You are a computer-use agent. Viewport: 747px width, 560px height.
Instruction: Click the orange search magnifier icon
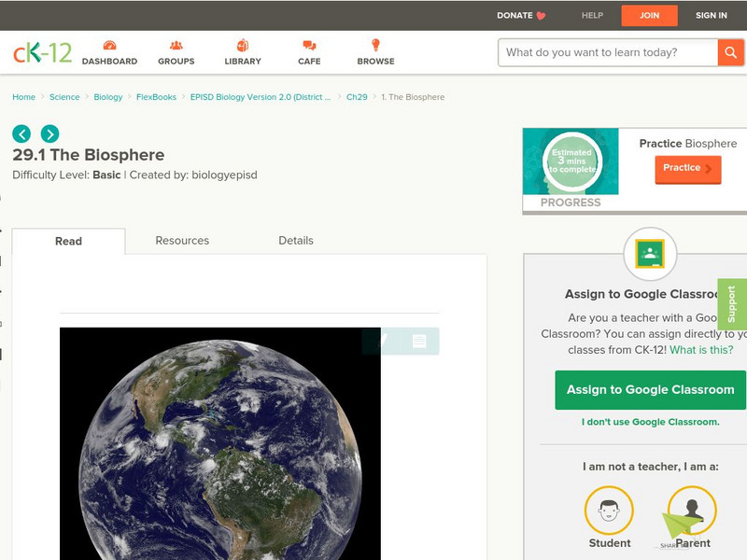tap(729, 52)
